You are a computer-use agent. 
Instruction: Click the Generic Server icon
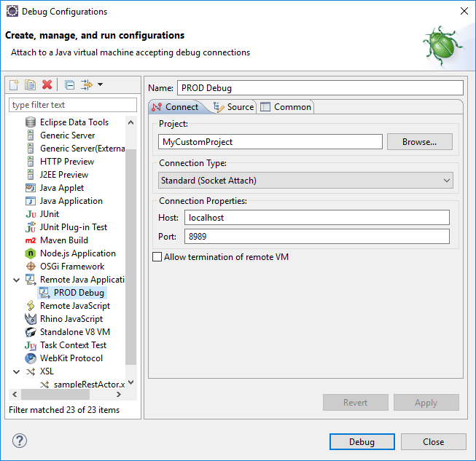coord(31,135)
